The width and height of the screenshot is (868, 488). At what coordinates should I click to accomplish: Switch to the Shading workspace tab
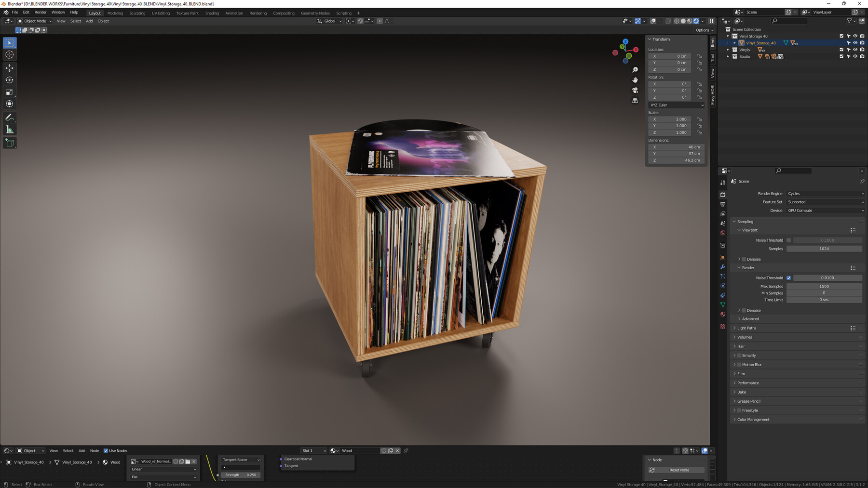[212, 13]
